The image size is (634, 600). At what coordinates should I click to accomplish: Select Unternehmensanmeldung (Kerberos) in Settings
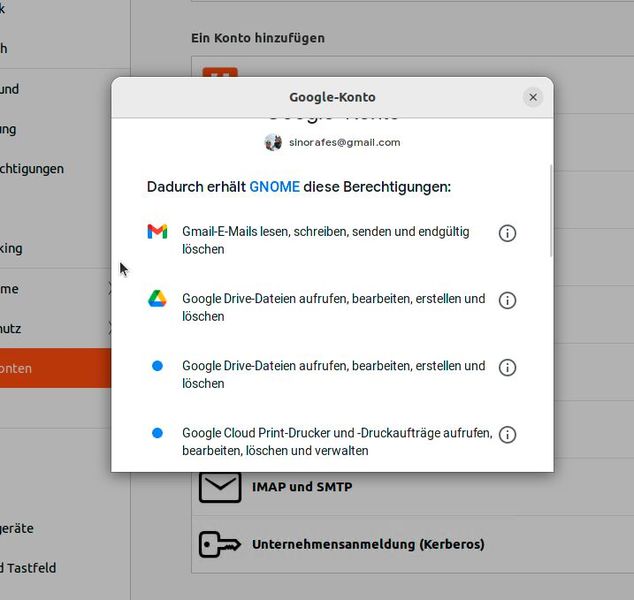click(412, 544)
